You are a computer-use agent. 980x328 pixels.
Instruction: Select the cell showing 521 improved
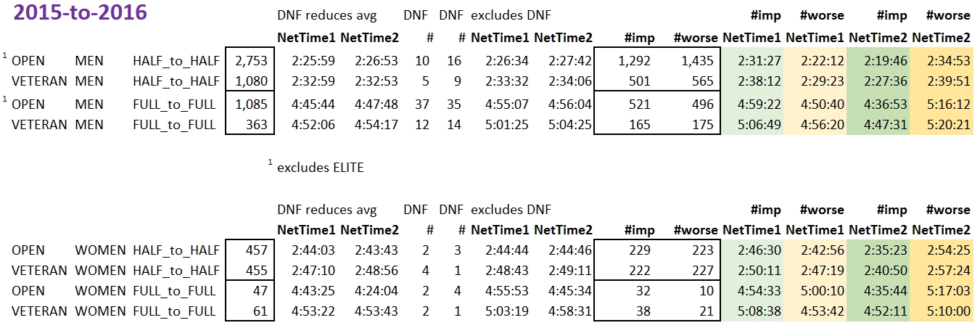pyautogui.click(x=638, y=104)
